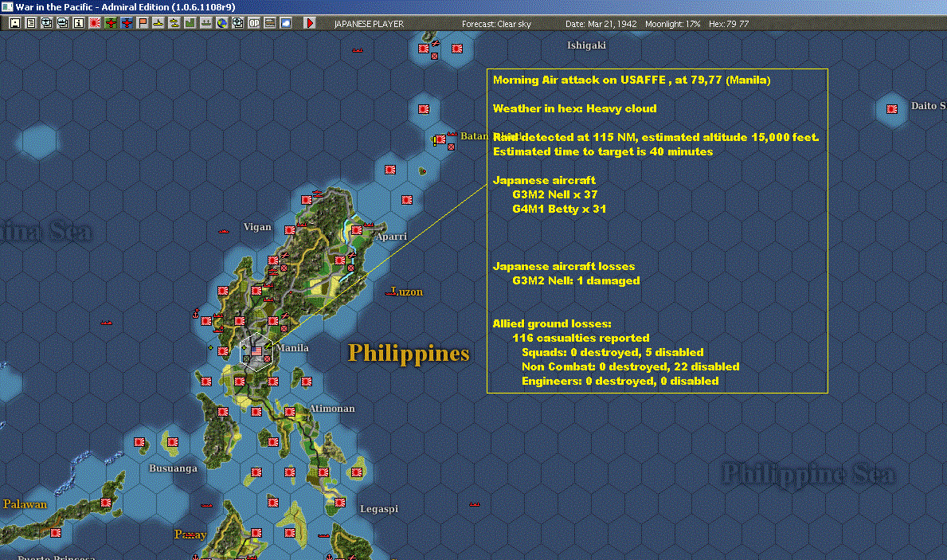947x560 pixels.
Task: Select the red ship icon west of Vigan
Action: coord(224,231)
